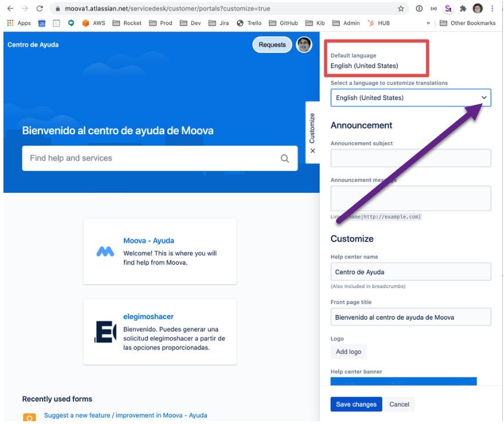Click the site lock icon in address bar
This screenshot has width=504, height=424.
click(57, 9)
